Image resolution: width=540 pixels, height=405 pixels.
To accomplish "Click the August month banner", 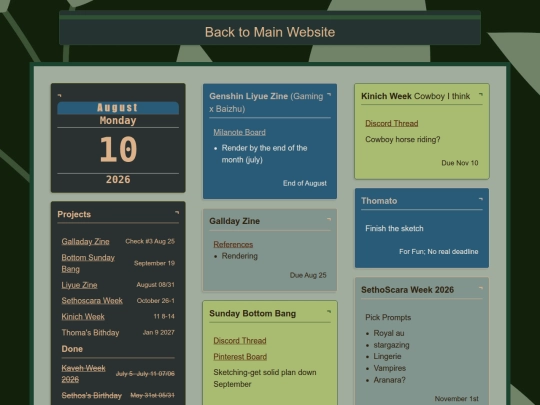I will [x=118, y=108].
